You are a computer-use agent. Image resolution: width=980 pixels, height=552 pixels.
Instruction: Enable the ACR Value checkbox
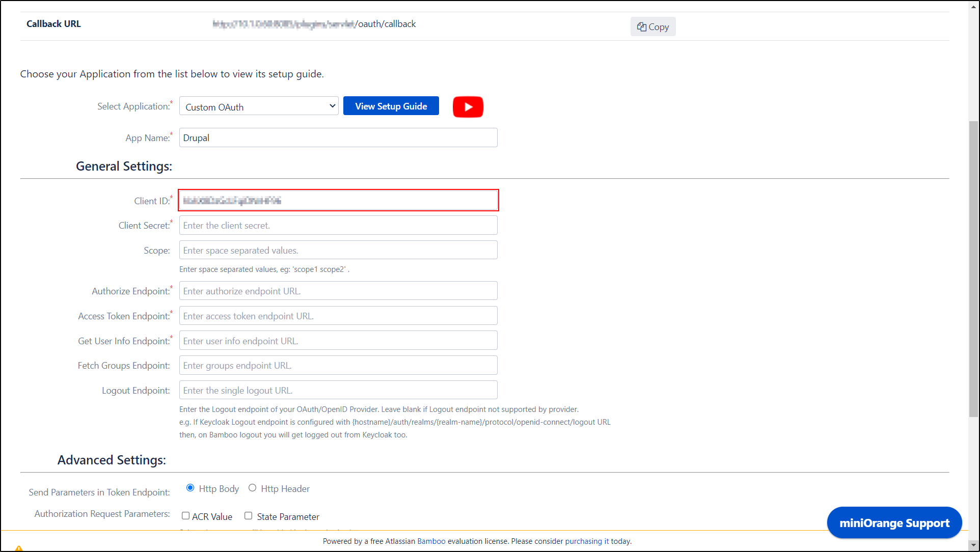[x=185, y=515]
